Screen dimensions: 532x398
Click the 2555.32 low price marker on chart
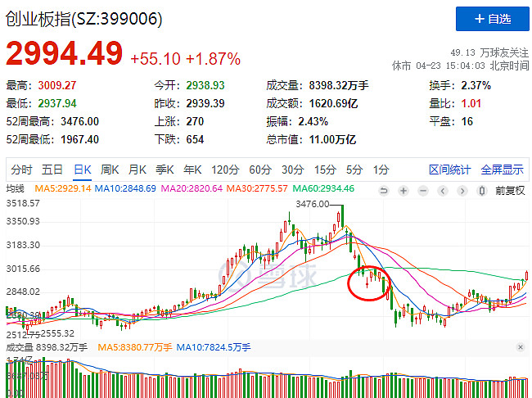(57, 333)
